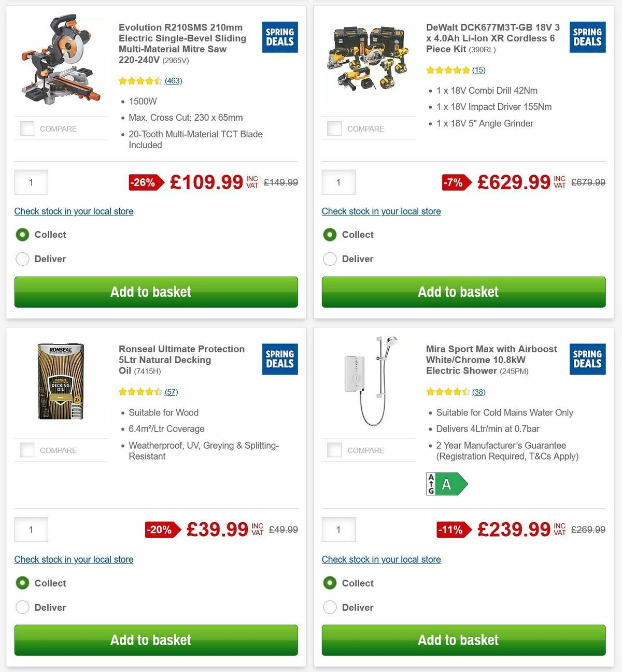Check stock for the DeWalt kit in local store
The height and width of the screenshot is (672, 622).
coord(381,211)
